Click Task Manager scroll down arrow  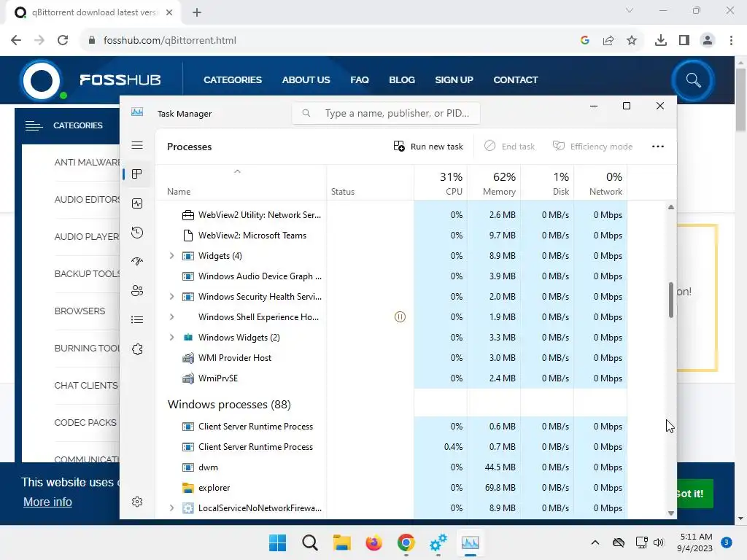tap(671, 513)
